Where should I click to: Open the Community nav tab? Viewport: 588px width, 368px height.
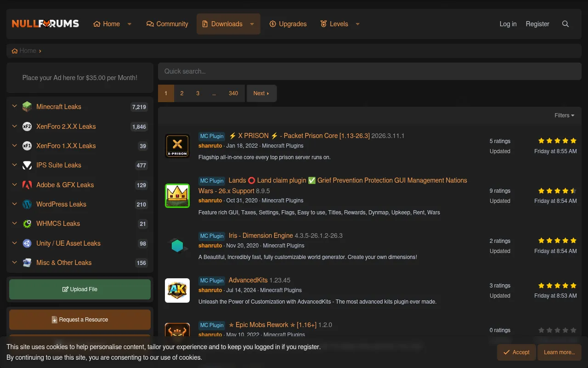167,24
